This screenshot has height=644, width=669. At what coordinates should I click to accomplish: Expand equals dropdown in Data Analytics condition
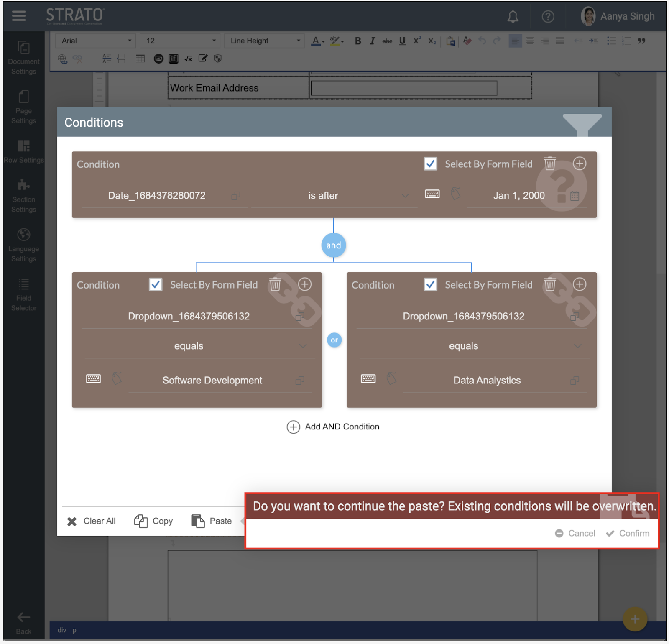577,346
